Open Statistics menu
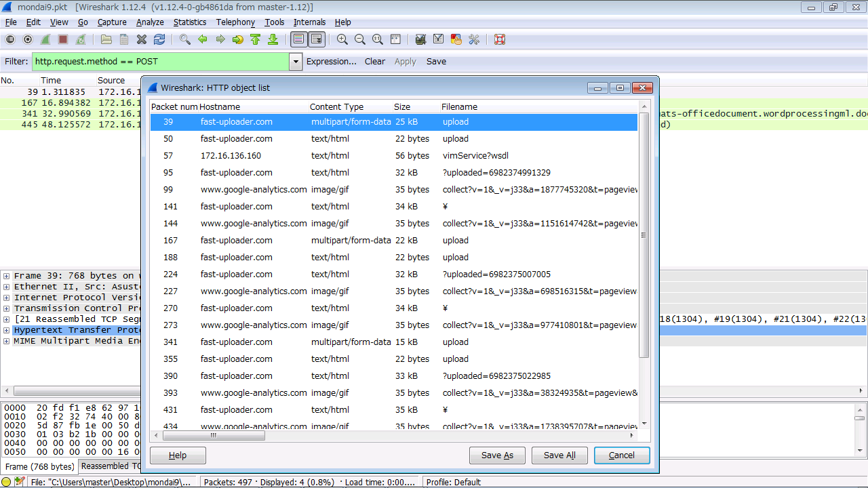Viewport: 868px width, 488px height. coord(190,22)
